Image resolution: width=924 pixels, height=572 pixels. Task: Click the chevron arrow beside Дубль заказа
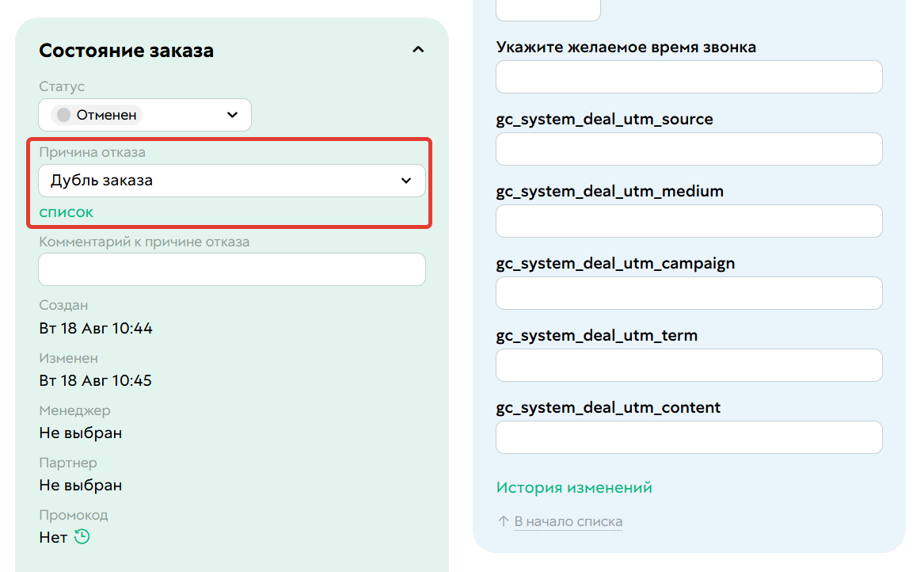coord(406,181)
